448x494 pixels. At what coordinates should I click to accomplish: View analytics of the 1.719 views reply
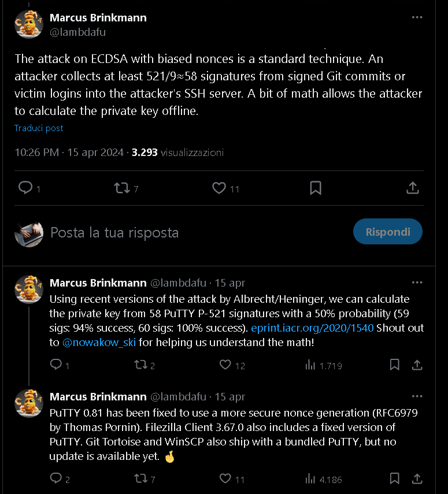pos(310,365)
